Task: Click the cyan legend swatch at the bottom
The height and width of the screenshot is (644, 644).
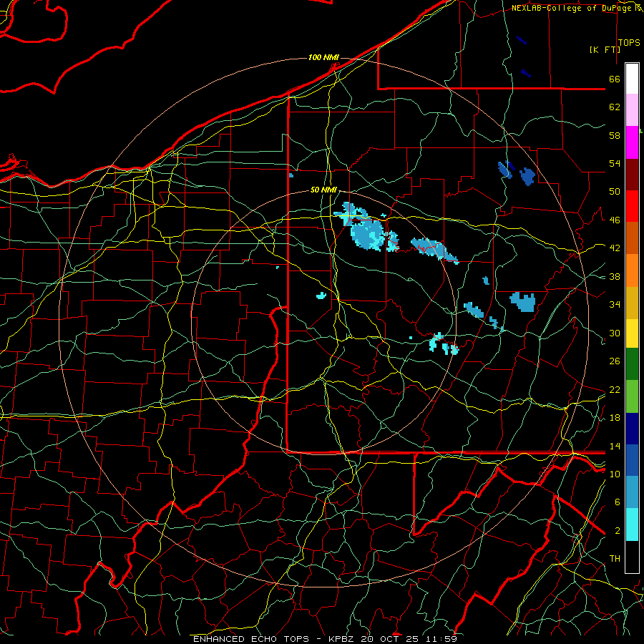Action: (x=632, y=525)
